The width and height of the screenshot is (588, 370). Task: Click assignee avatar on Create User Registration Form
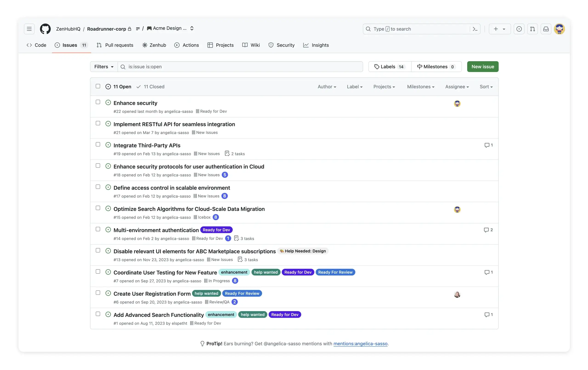pyautogui.click(x=457, y=294)
